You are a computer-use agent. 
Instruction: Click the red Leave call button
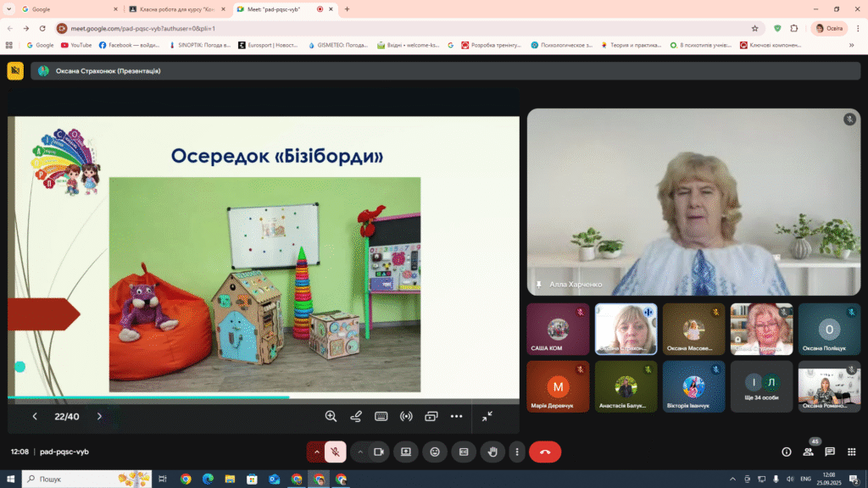coord(545,452)
